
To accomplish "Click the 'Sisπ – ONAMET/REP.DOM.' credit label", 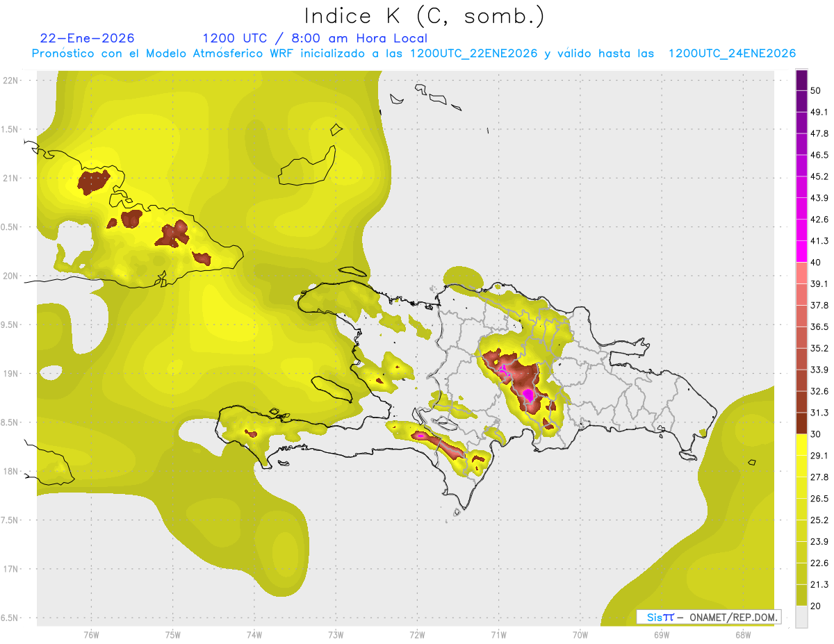I will point(709,617).
